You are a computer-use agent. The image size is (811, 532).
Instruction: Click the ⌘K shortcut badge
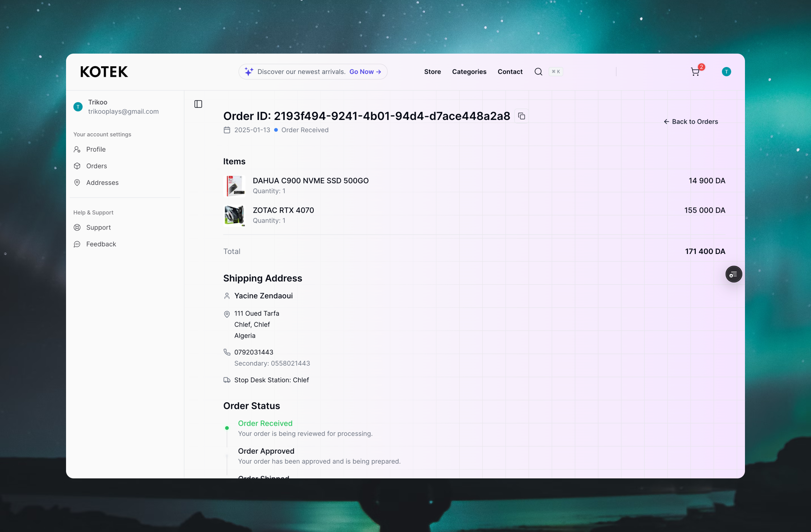556,71
